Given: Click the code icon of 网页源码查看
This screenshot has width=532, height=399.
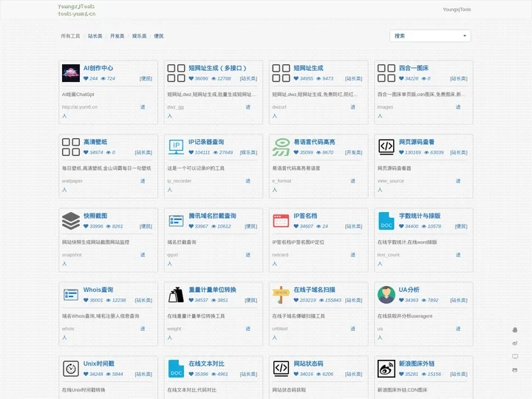Looking at the screenshot, I should [386, 147].
